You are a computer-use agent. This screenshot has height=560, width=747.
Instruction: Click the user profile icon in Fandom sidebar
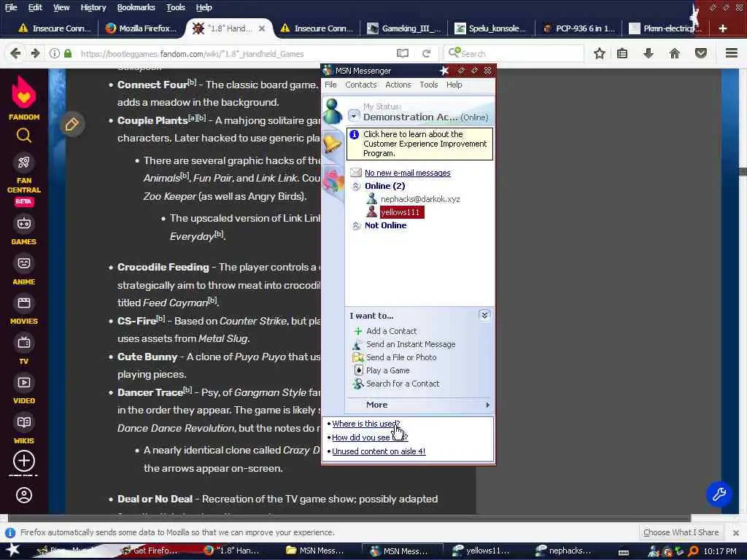click(24, 495)
